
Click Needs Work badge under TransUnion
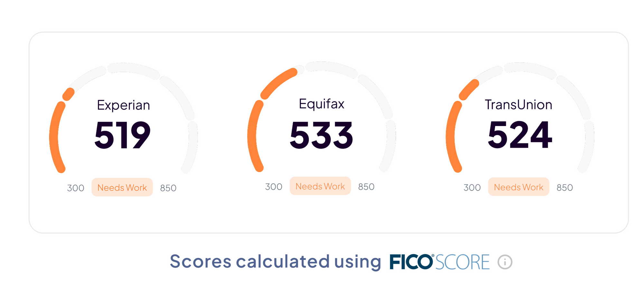(x=518, y=187)
